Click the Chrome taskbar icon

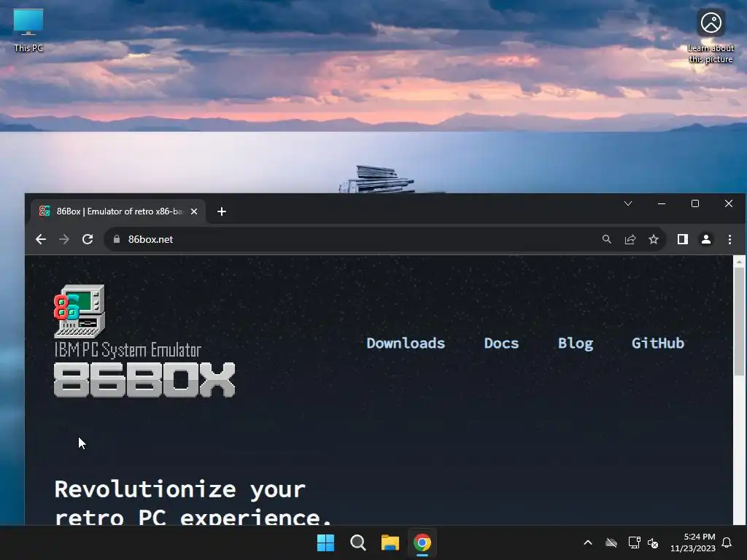(x=422, y=542)
